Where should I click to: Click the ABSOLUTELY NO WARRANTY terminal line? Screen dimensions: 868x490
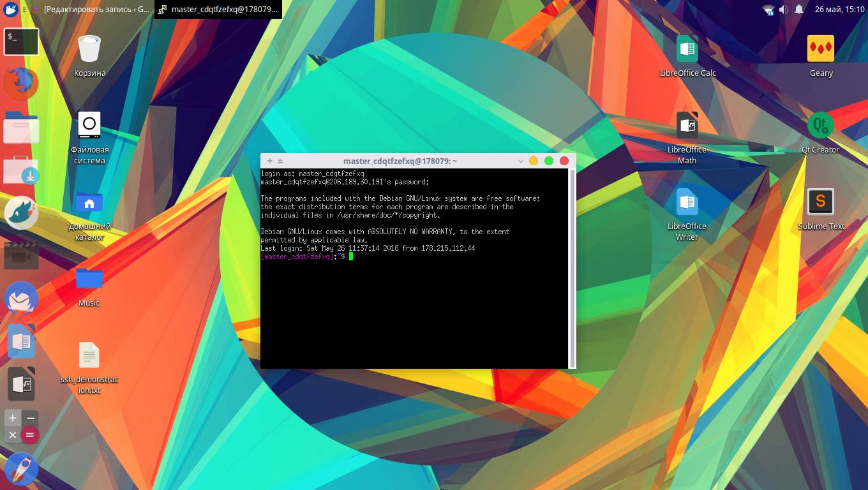[x=385, y=232]
